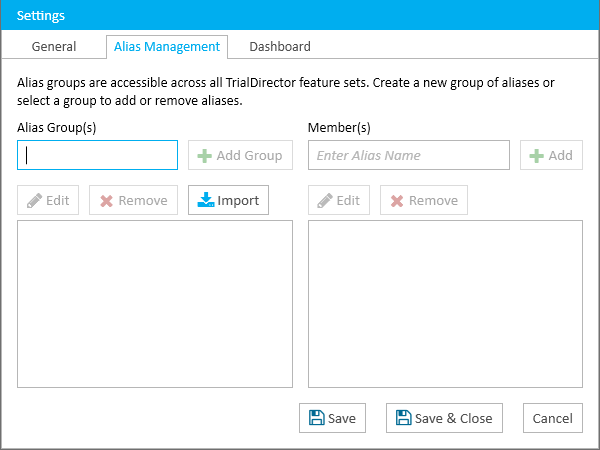Select the Alias Management tab

[167, 47]
